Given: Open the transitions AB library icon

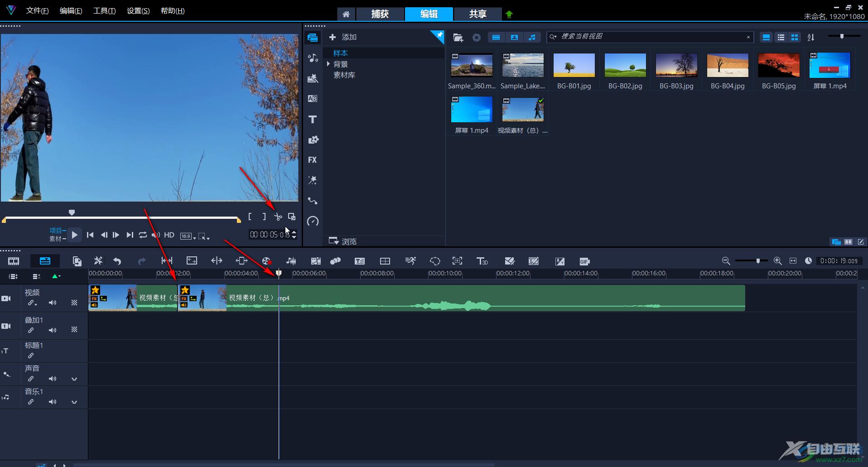Looking at the screenshot, I should [313, 99].
